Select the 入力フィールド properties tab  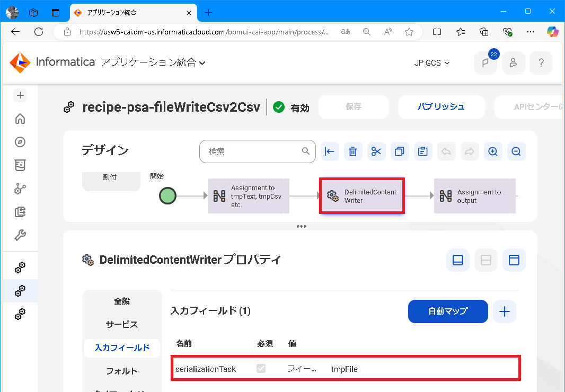pos(122,348)
